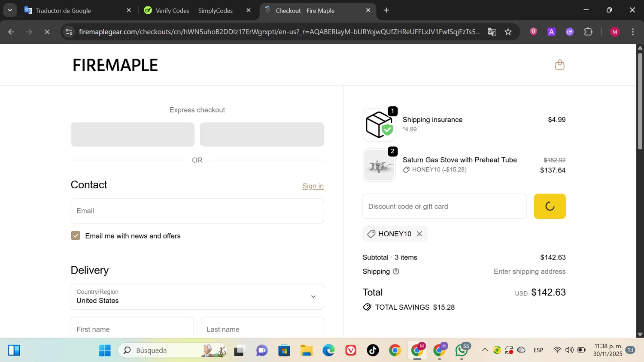Open File Explorer from taskbar
The image size is (644, 362).
pyautogui.click(x=307, y=350)
